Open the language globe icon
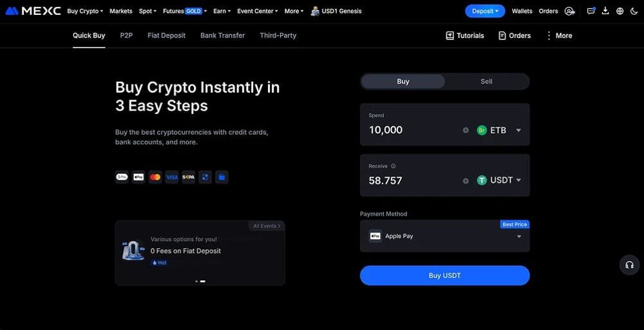This screenshot has width=644, height=330. (620, 11)
